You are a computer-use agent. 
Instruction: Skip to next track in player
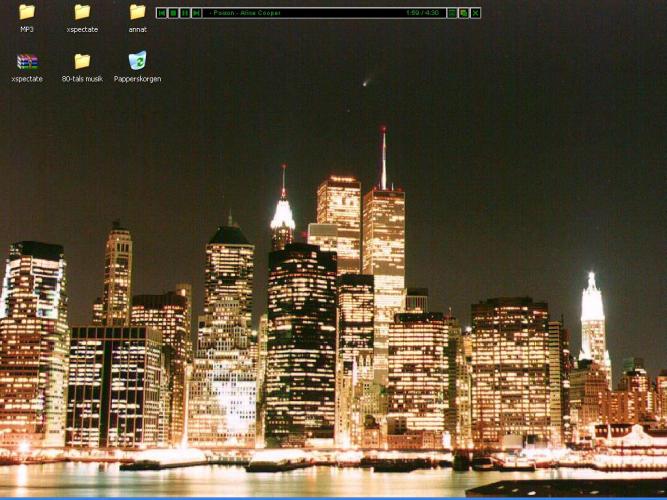coord(197,13)
